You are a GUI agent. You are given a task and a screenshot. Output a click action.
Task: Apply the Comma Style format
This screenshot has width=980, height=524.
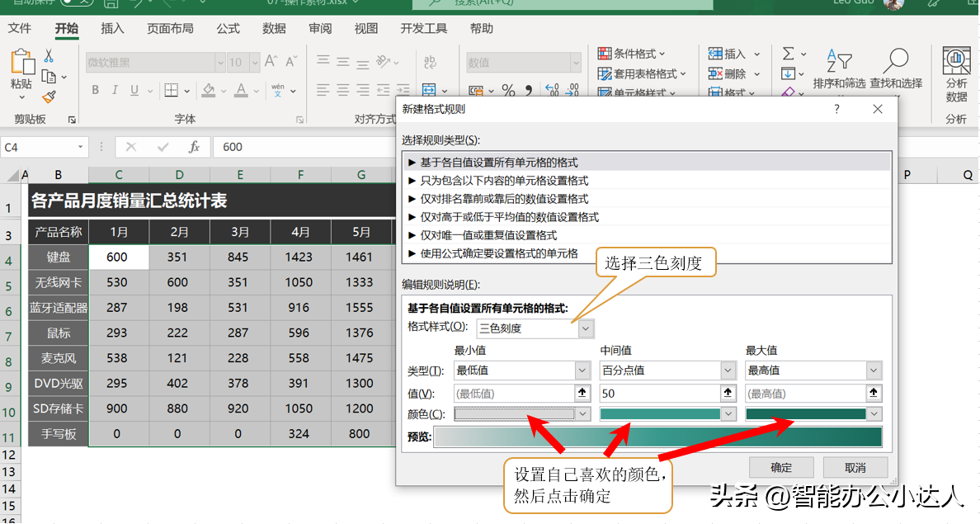pyautogui.click(x=529, y=91)
